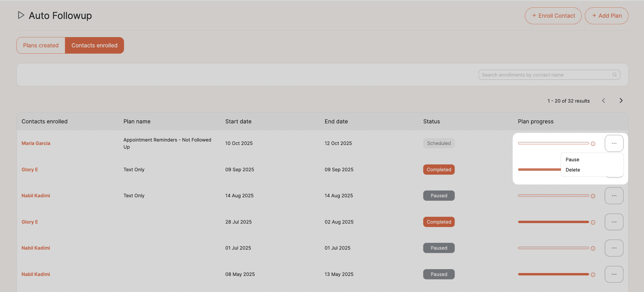
Task: Click the play triangle icon beside Auto Followup
Action: pos(21,15)
